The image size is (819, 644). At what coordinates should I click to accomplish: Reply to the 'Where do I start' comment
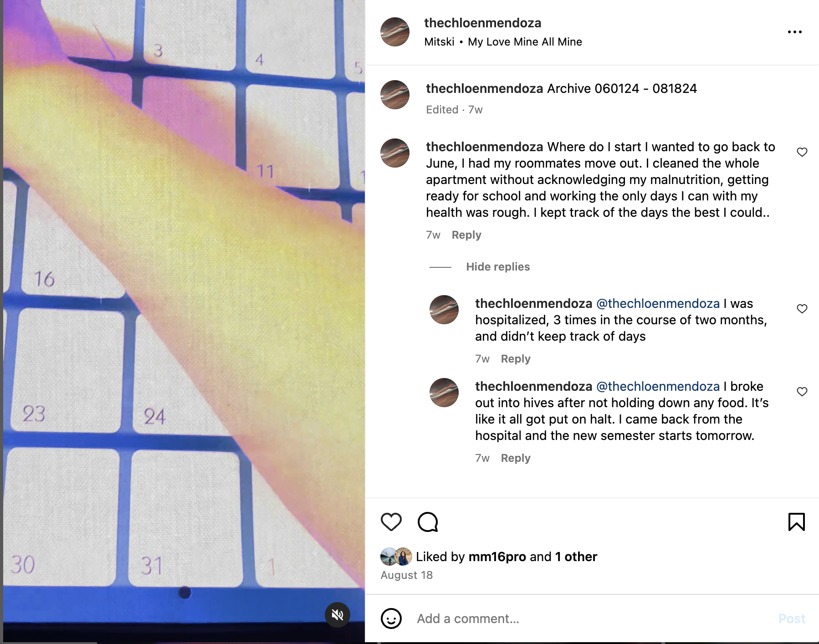point(466,235)
